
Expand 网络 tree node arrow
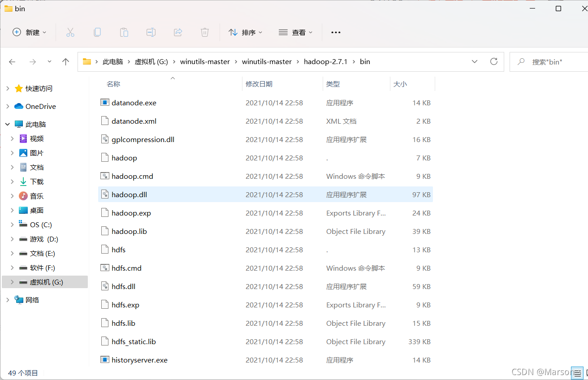7,300
